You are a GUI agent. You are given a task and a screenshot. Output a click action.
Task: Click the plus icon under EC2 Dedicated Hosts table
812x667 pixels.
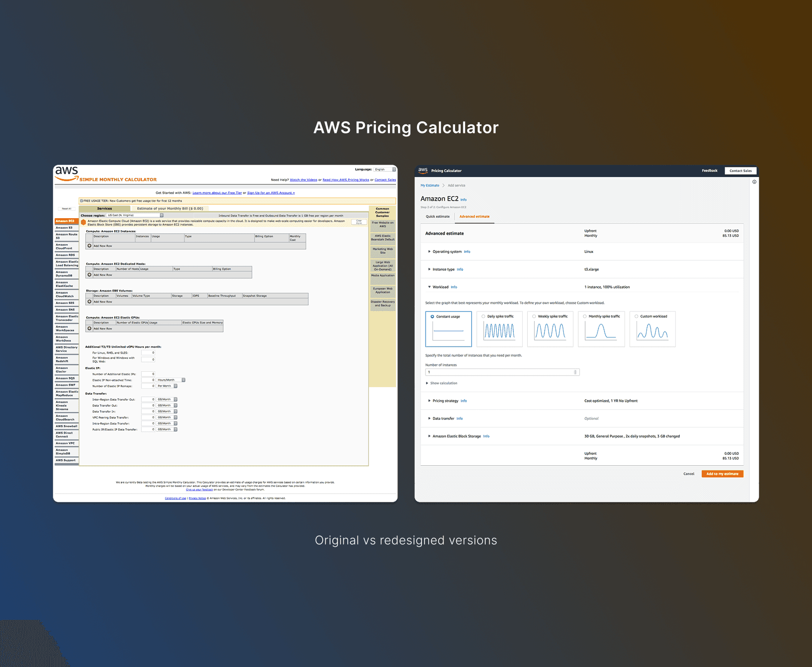pyautogui.click(x=89, y=275)
